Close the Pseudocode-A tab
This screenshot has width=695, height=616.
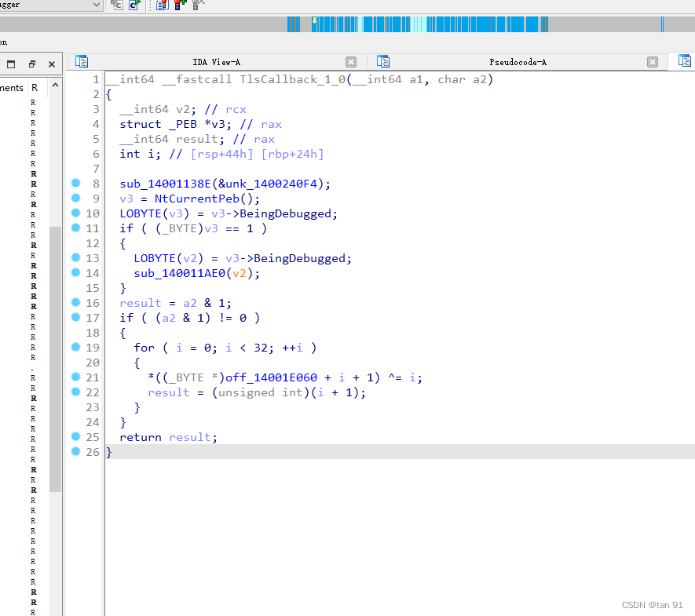click(653, 62)
